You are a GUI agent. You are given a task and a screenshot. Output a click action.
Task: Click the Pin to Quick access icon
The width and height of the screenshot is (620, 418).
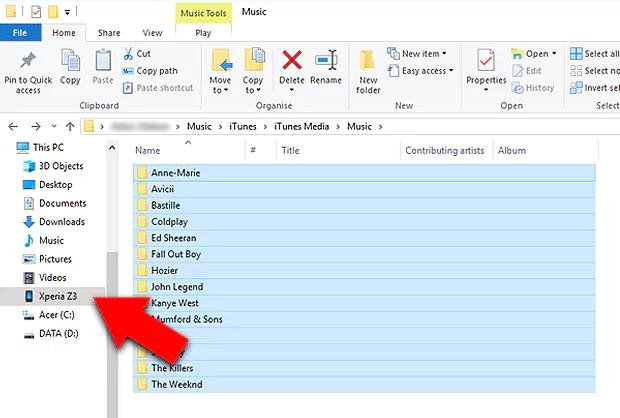pos(28,61)
